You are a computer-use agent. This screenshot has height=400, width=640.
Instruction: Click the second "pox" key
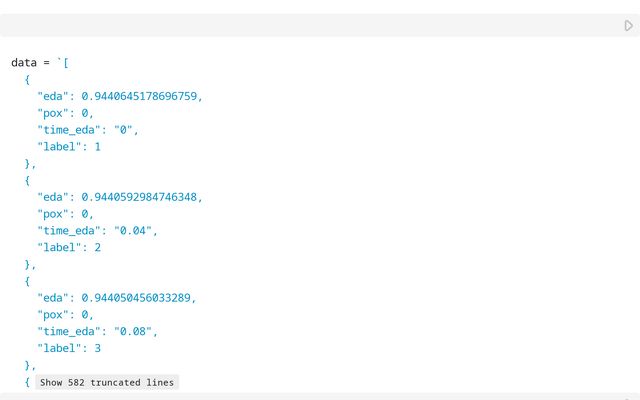point(53,214)
